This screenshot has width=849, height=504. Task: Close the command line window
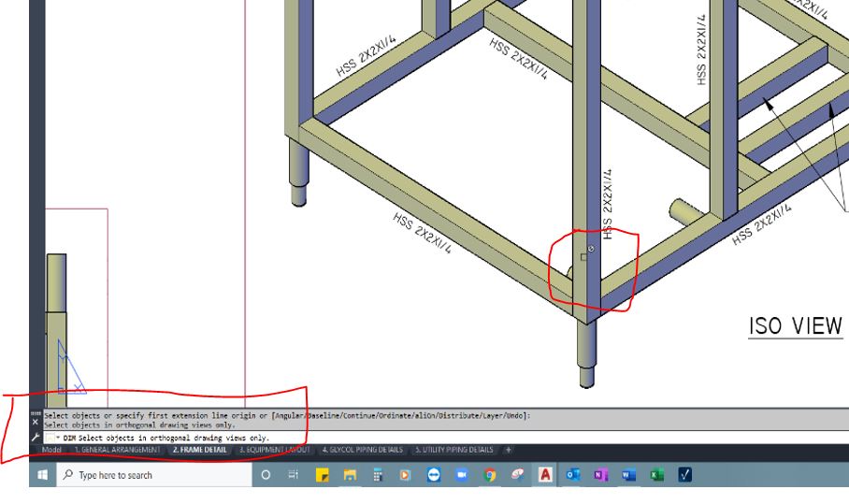[x=36, y=422]
